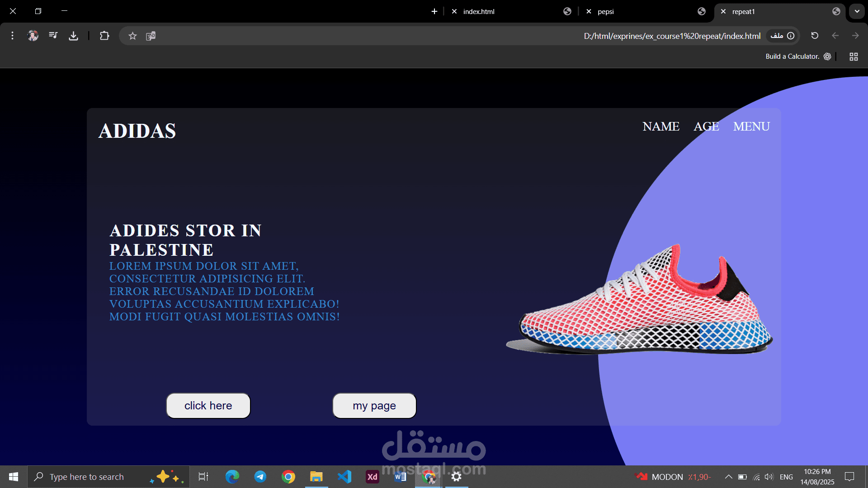Bookmark this page with star icon
868x488 pixels.
132,36
